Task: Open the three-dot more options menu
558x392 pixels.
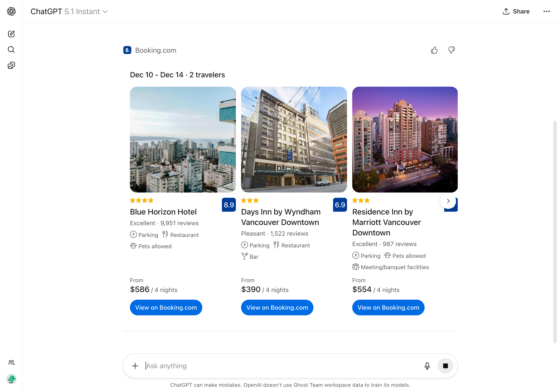Action: [x=547, y=11]
